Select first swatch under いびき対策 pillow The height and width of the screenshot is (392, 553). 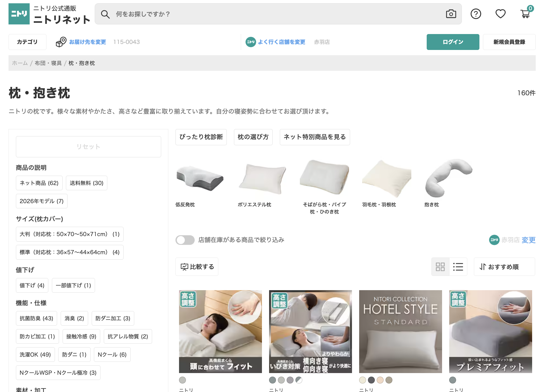pyautogui.click(x=272, y=380)
